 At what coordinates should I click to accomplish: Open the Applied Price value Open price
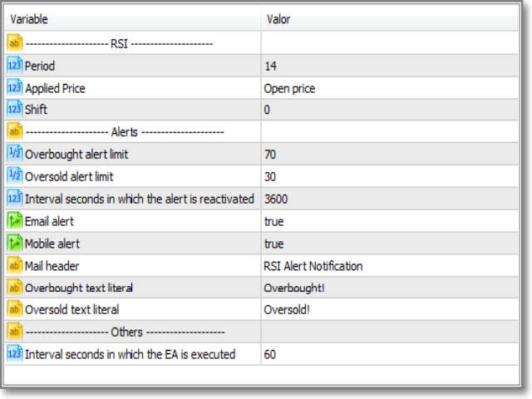click(x=289, y=88)
